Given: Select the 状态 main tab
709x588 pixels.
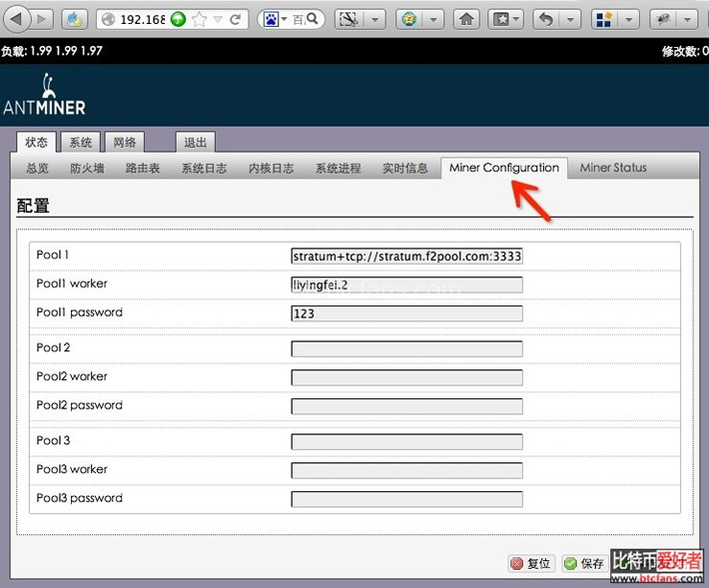Looking at the screenshot, I should click(36, 143).
